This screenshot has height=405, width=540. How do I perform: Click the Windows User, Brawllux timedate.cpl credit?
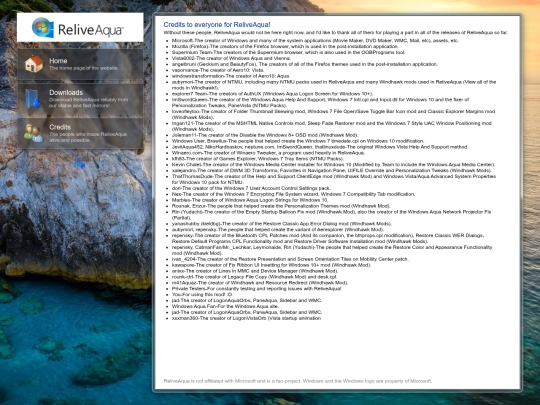coord(298,141)
